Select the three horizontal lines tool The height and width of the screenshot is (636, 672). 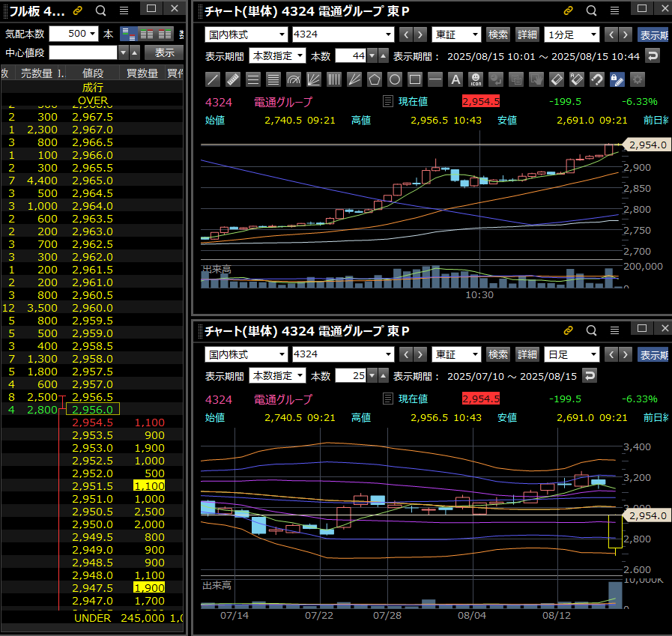tap(253, 79)
